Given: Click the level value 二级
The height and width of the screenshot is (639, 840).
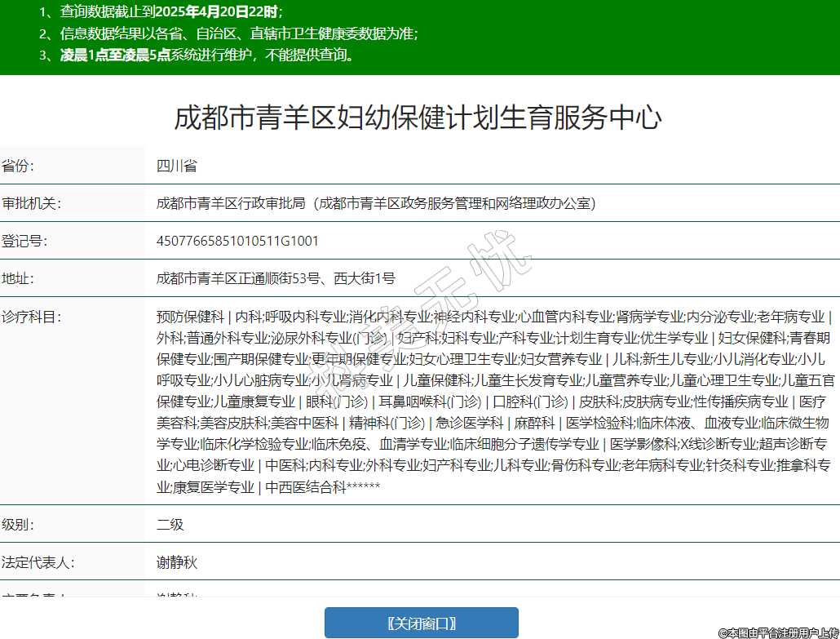Looking at the screenshot, I should 170,525.
